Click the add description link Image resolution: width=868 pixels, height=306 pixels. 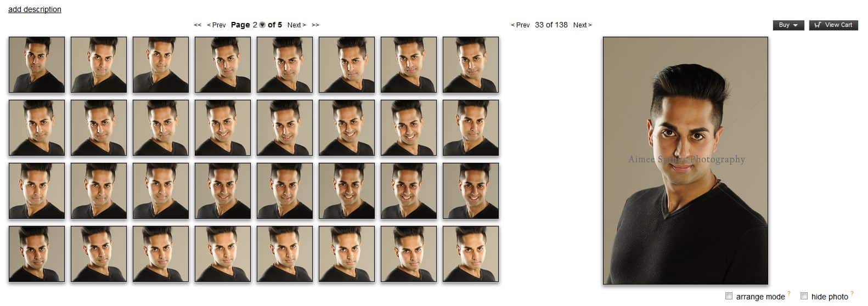point(35,9)
